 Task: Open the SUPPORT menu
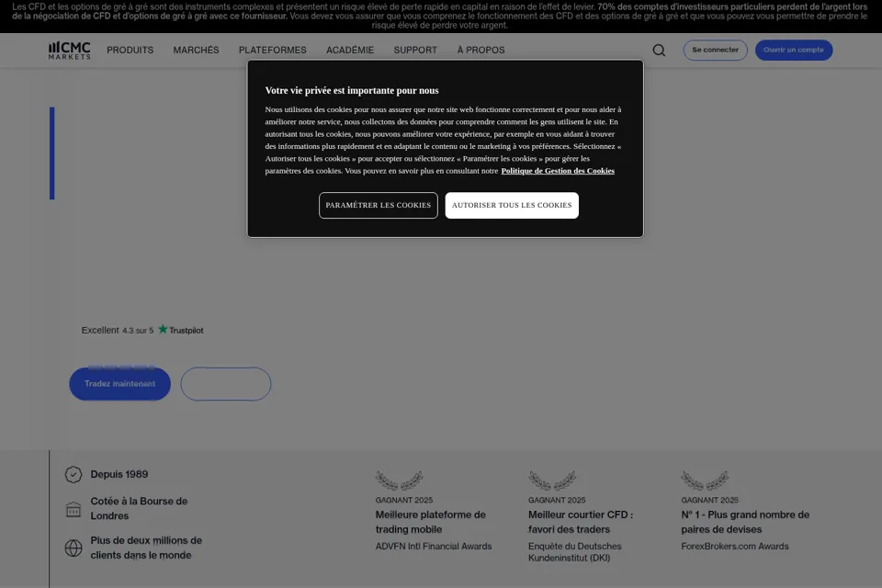tap(415, 51)
